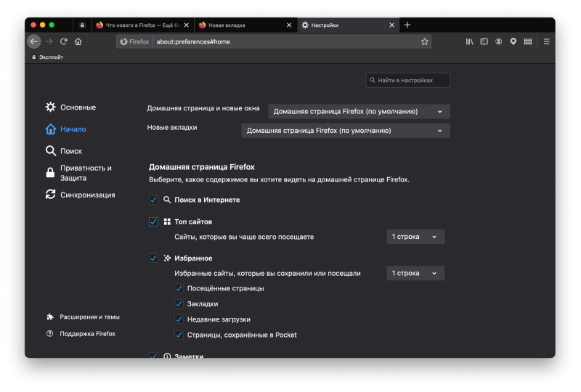581x392 pixels.
Task: Reload the current page
Action: (64, 41)
